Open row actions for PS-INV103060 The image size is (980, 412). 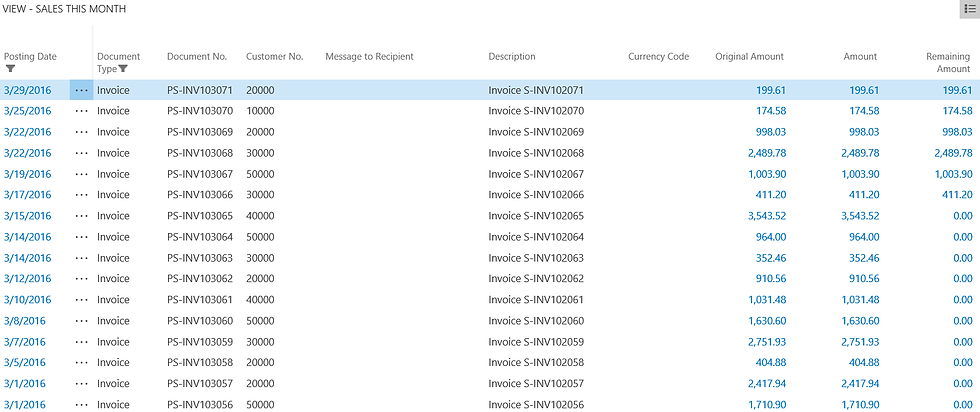(81, 321)
